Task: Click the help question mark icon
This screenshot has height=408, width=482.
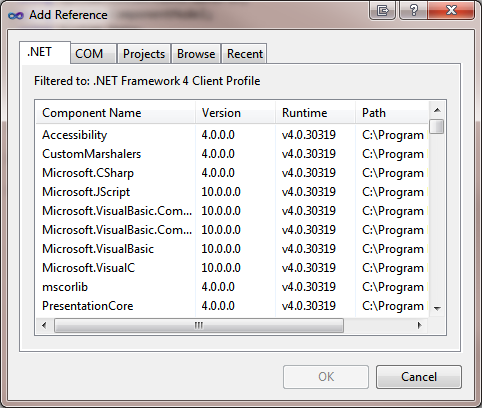Action: coord(413,11)
